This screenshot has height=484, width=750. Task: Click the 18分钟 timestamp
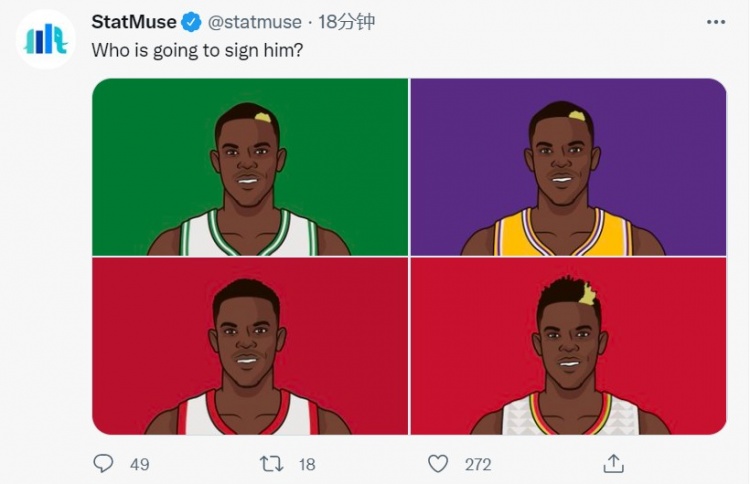click(346, 22)
